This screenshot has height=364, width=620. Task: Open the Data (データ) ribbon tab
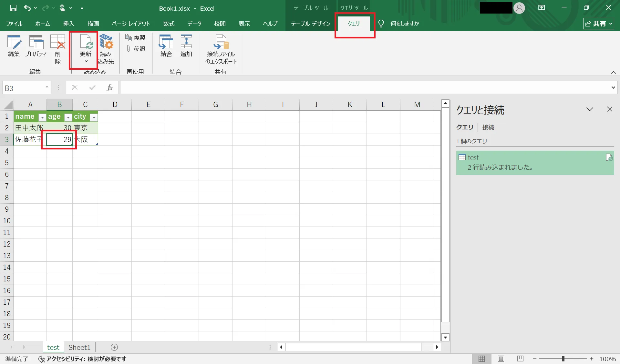(x=194, y=24)
